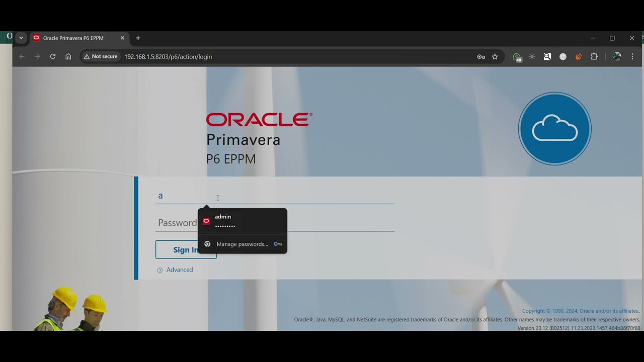644x362 pixels.
Task: Go forward with the forward arrow
Action: 37,57
